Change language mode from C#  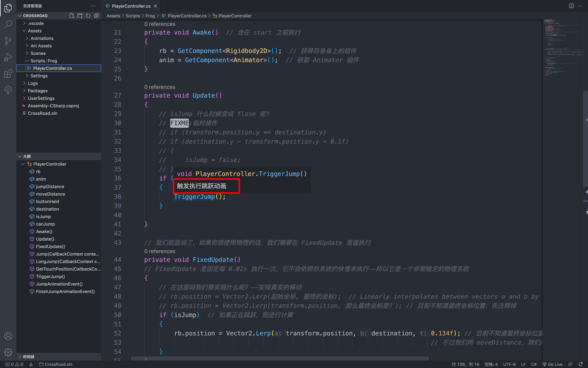534,364
